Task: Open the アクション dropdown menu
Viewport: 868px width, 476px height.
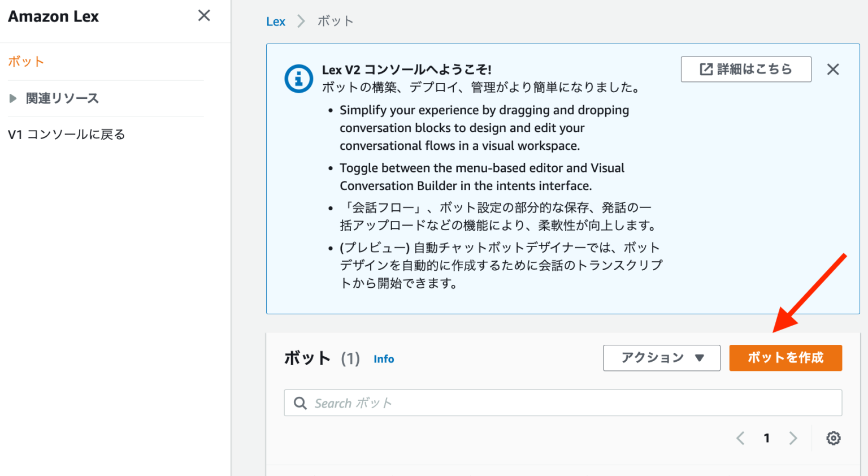Action: (661, 358)
